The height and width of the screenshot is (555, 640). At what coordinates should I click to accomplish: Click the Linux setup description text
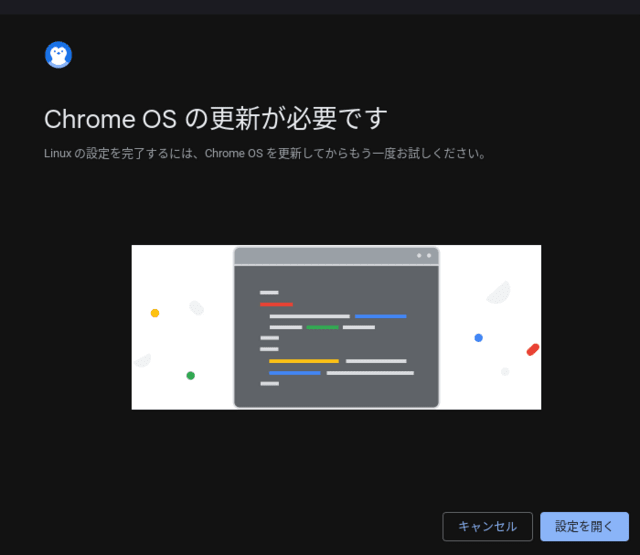(265, 153)
